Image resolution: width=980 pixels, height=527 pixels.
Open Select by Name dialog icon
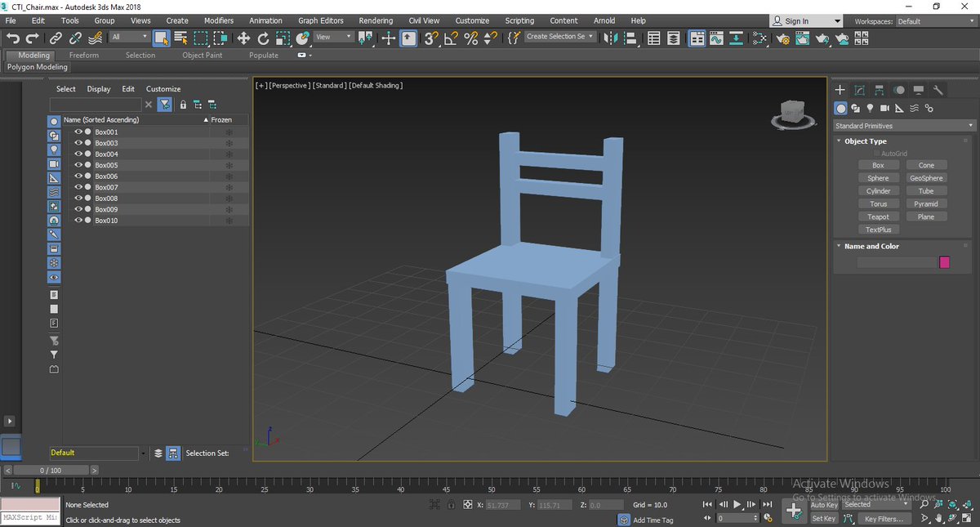[x=181, y=38]
